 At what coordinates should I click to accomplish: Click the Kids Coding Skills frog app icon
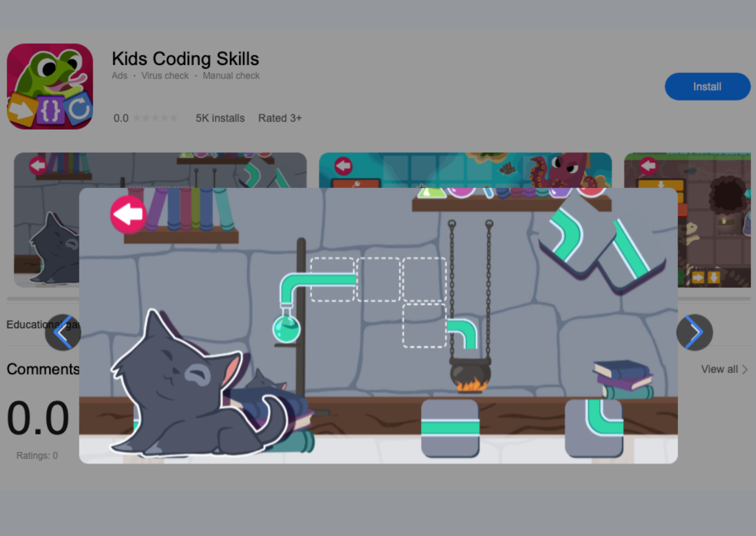click(50, 86)
